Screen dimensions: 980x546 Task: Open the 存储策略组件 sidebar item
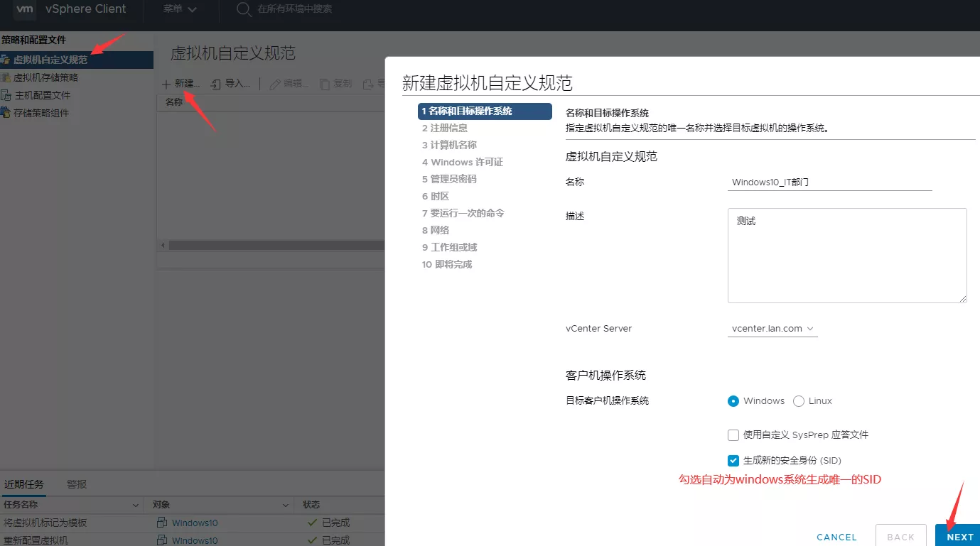click(41, 113)
